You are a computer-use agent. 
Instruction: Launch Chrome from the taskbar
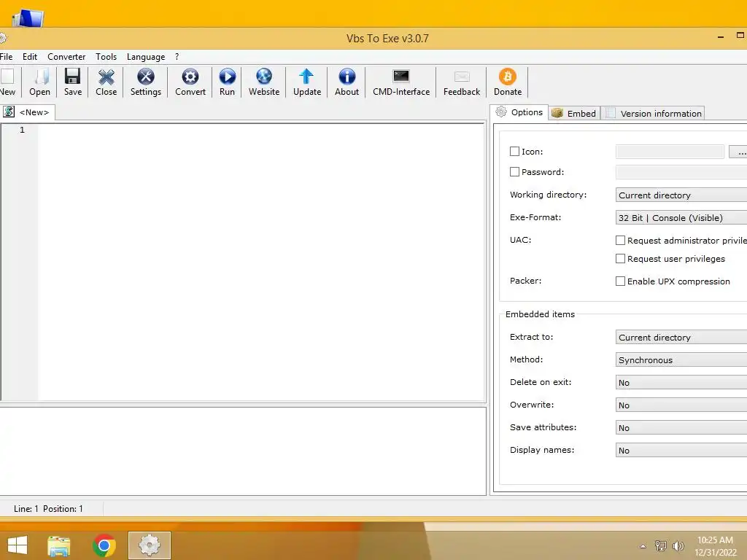pos(104,545)
